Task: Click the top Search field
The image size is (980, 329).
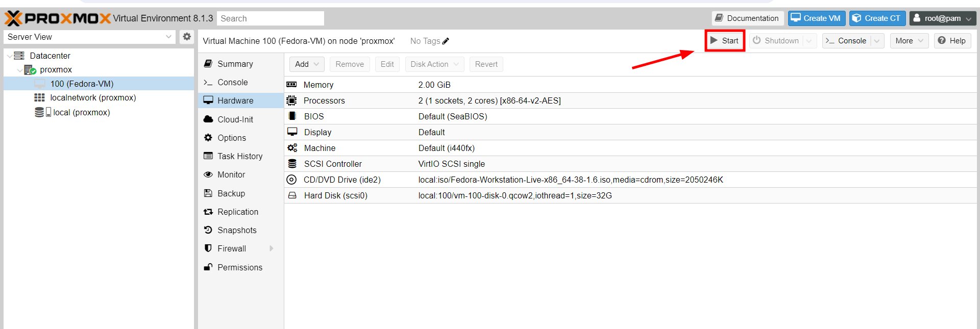Action: click(x=271, y=18)
